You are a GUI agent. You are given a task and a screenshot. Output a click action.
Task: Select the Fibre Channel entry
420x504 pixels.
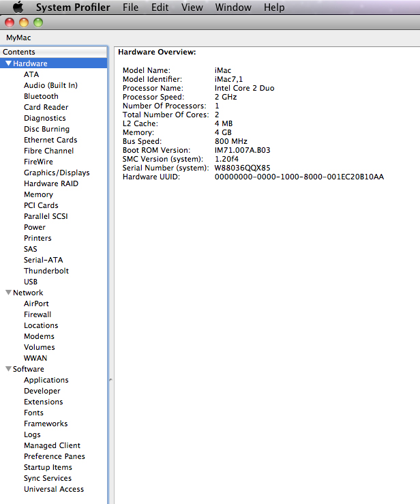coord(48,151)
